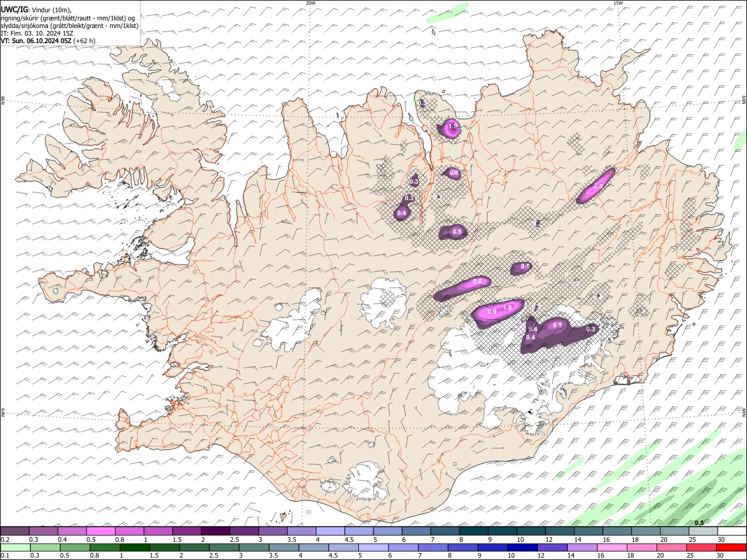Click the 1.5 label in green-to-red rain legend row
Viewport: 747px width, 560px height.
(154, 556)
